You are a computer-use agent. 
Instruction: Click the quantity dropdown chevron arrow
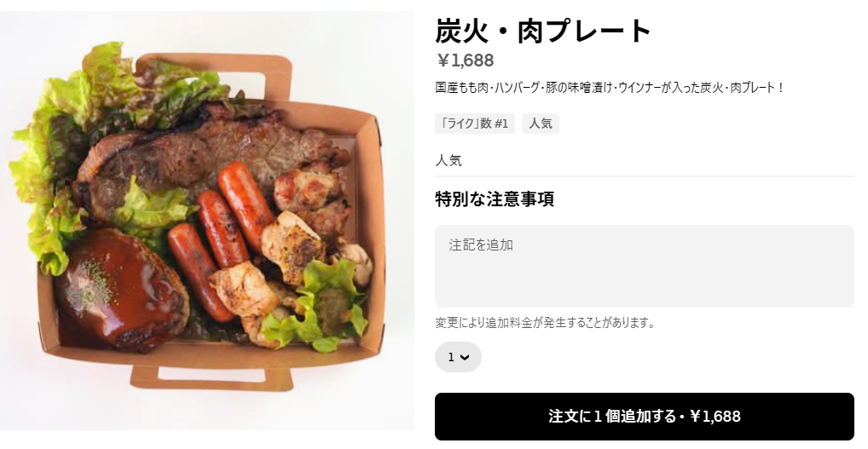coord(465,357)
